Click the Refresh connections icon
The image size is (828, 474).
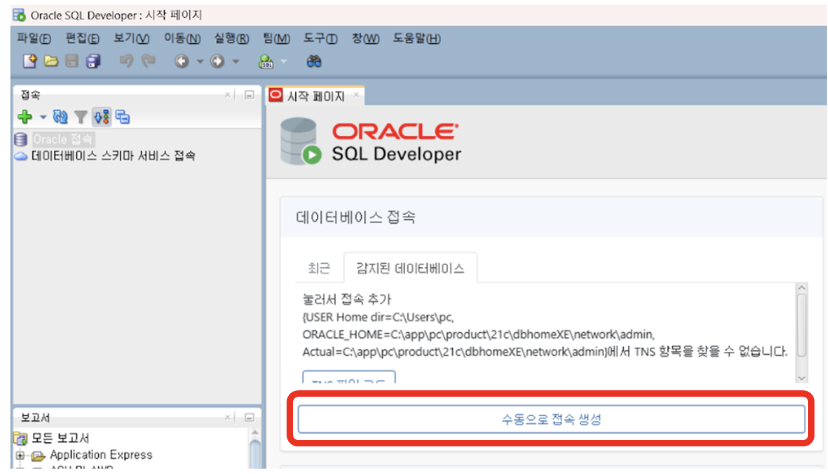click(60, 117)
